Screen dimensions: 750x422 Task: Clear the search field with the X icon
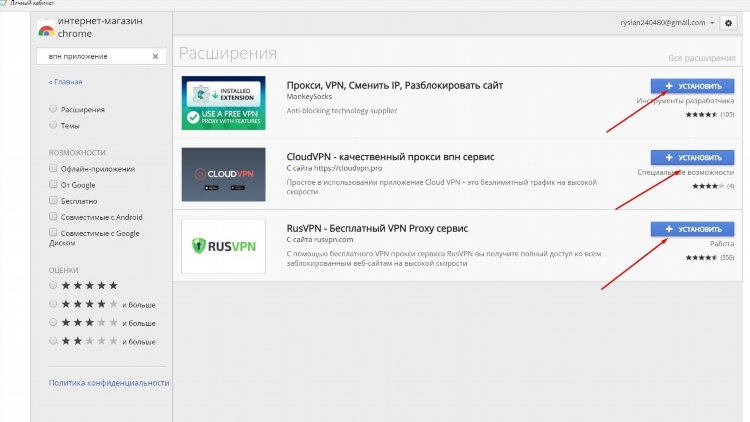click(x=155, y=56)
